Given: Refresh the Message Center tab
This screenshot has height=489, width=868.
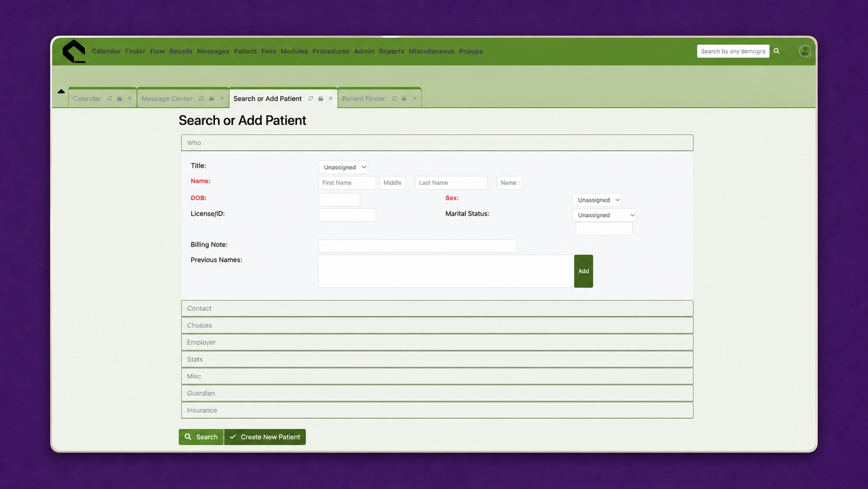Looking at the screenshot, I should tap(201, 98).
